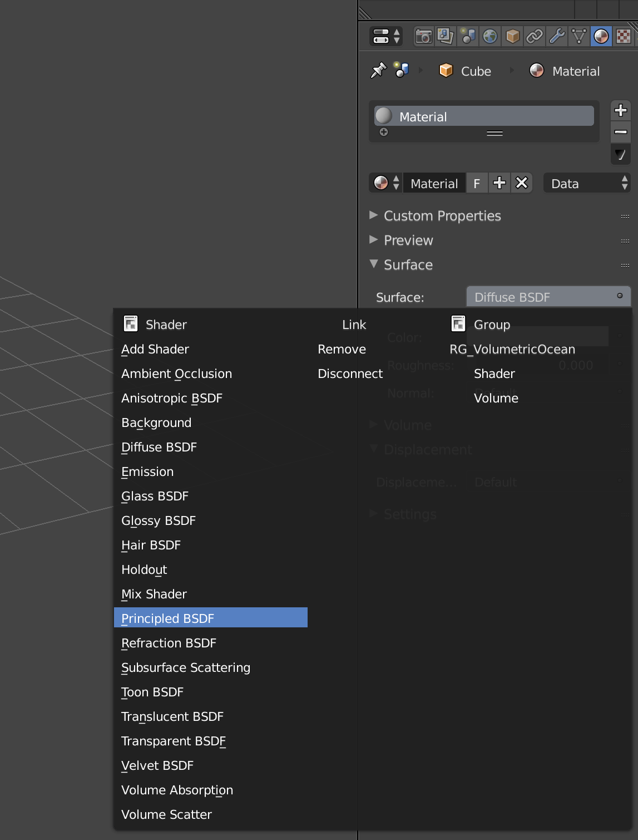
Task: Click the Cube object breadcrumb icon
Action: tap(446, 71)
